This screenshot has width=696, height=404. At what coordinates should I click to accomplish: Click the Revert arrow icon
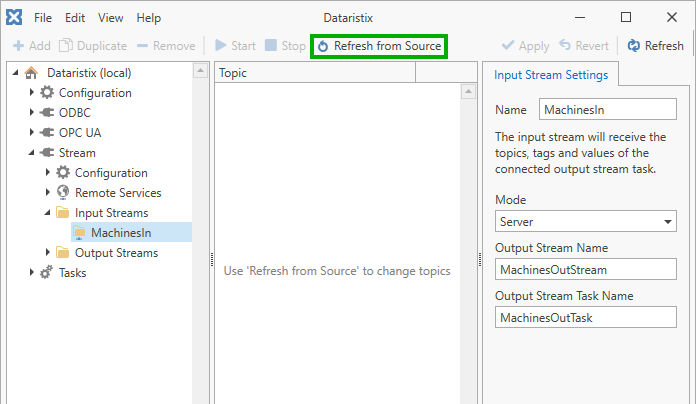tap(565, 45)
